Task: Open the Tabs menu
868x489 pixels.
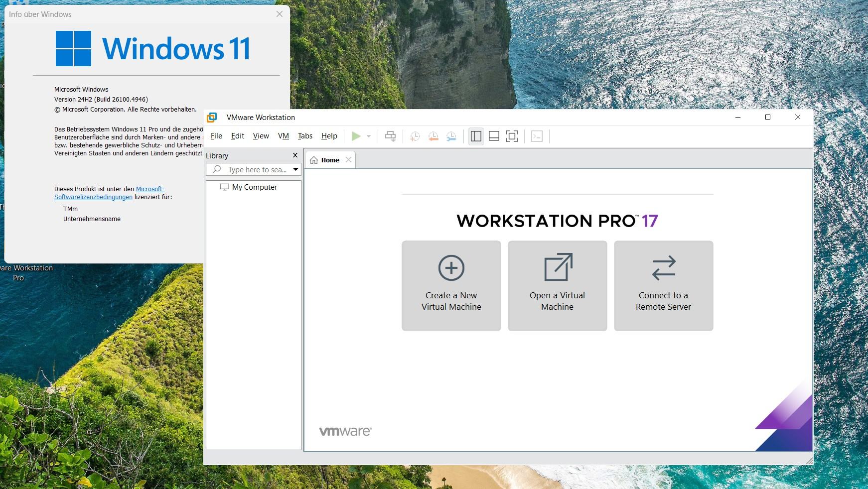Action: 305,136
